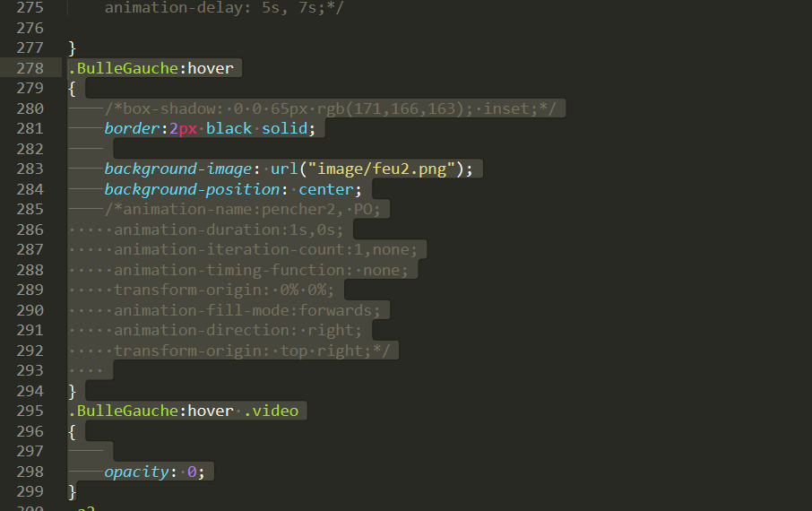812x511 pixels.
Task: Click the 'url' function on line 283
Action: point(284,169)
